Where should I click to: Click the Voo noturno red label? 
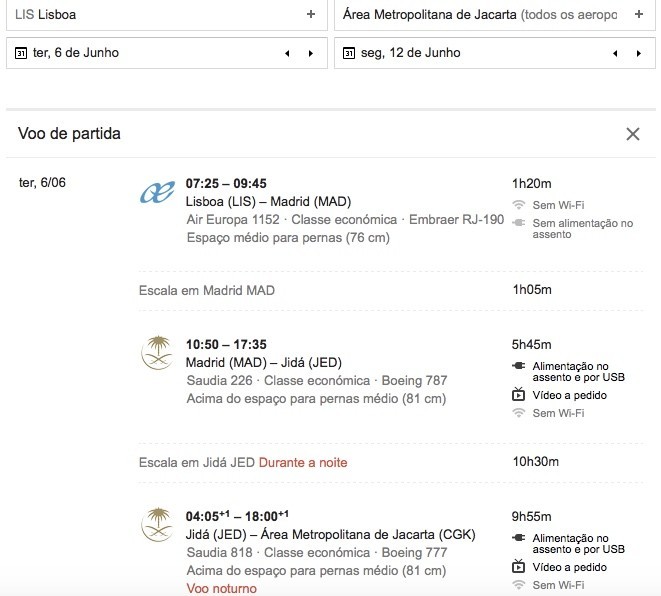[221, 588]
